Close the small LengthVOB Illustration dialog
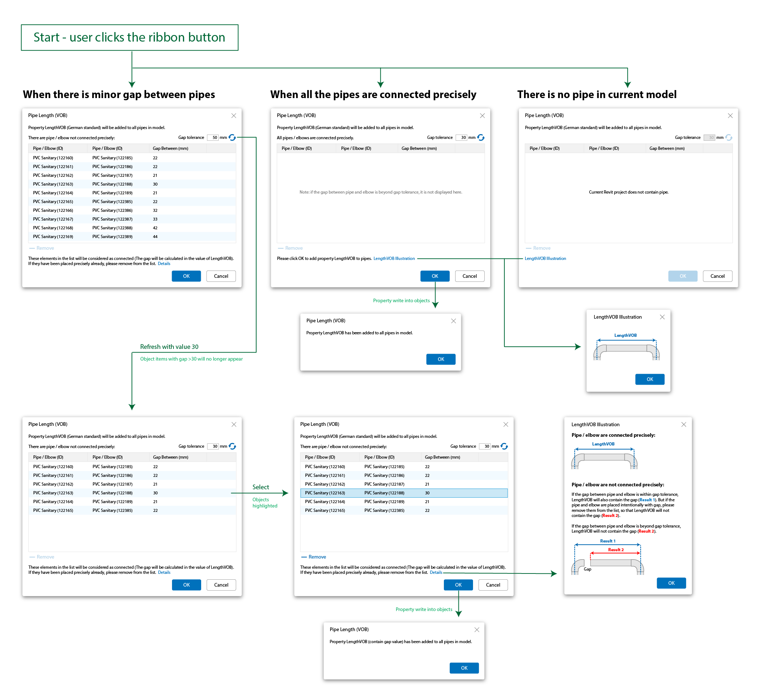This screenshot has width=758, height=700. [x=662, y=317]
